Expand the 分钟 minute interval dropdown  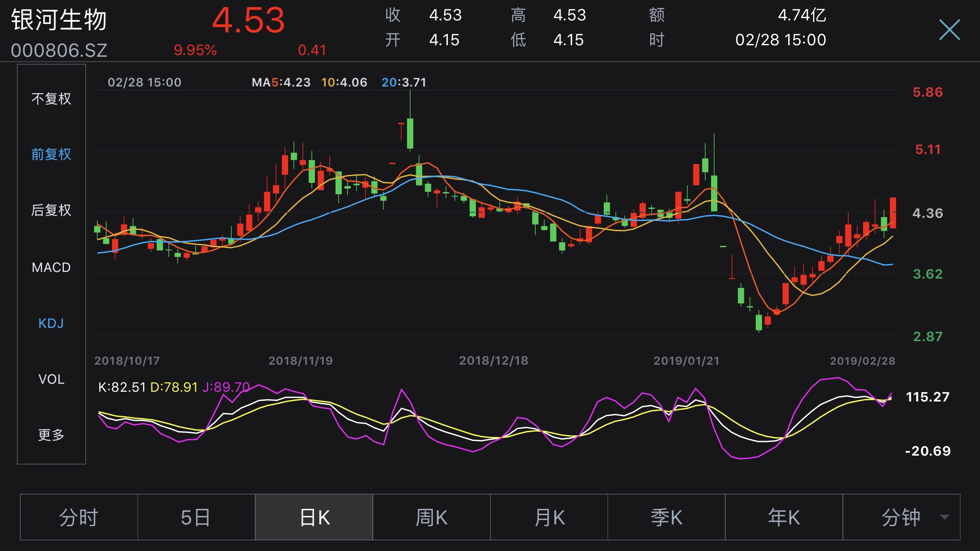tap(900, 517)
